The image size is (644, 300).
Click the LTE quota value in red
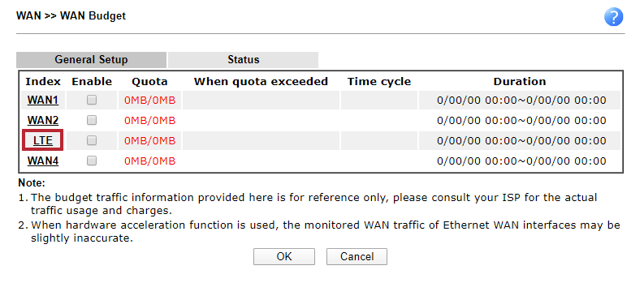150,141
